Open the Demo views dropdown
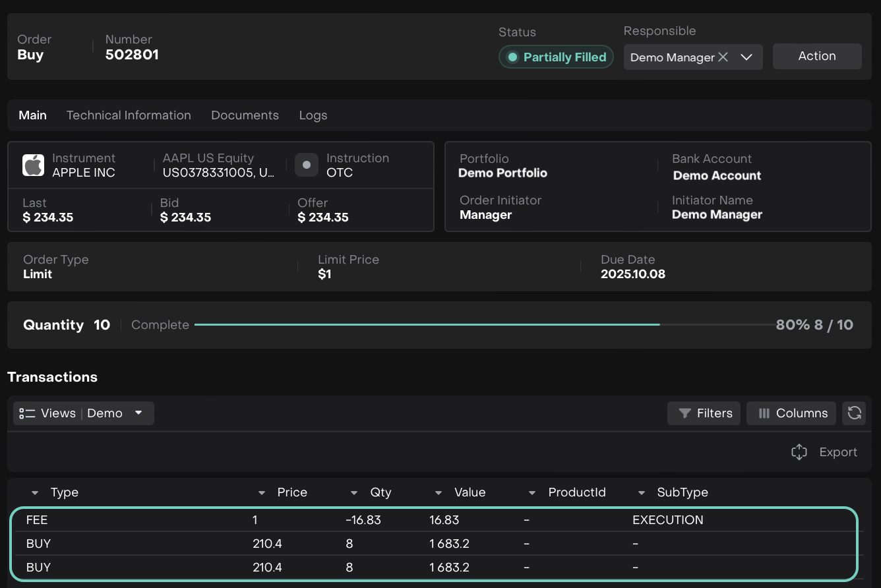 click(138, 413)
